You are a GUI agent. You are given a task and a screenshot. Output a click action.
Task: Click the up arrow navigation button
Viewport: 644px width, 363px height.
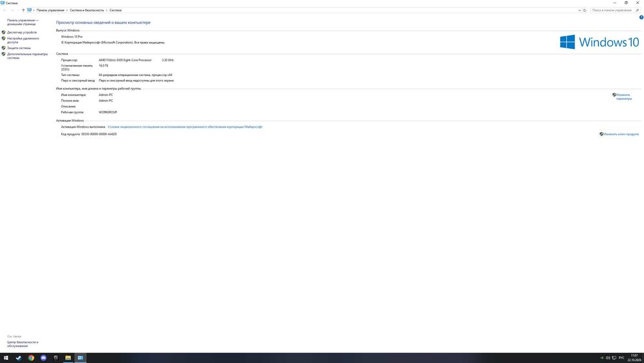point(23,10)
